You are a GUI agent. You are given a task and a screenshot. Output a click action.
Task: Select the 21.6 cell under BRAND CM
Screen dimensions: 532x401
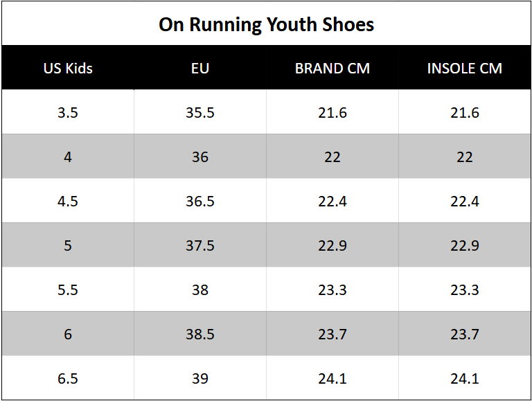click(x=332, y=113)
